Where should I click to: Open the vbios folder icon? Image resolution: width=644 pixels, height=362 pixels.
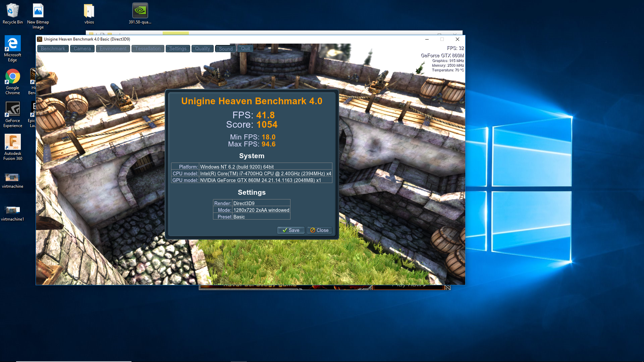click(89, 14)
